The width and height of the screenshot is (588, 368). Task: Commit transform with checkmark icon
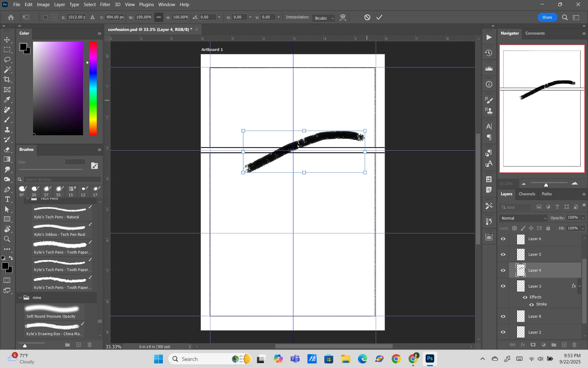[x=379, y=17]
